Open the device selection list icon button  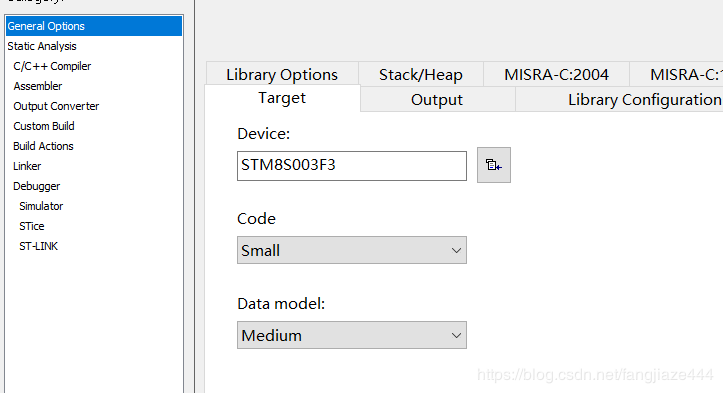pos(493,165)
